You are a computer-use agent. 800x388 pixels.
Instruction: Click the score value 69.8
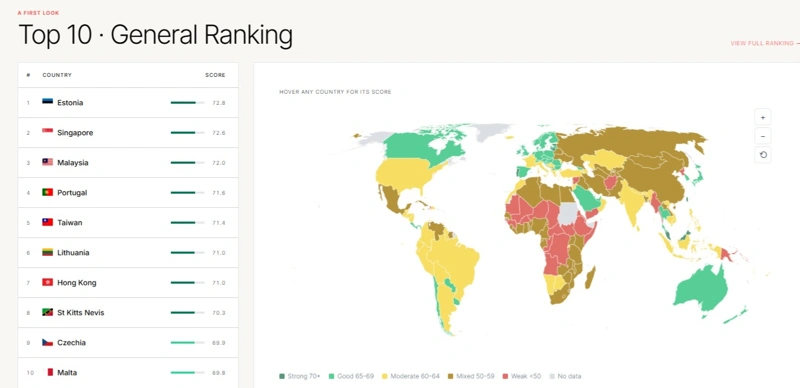[218, 373]
